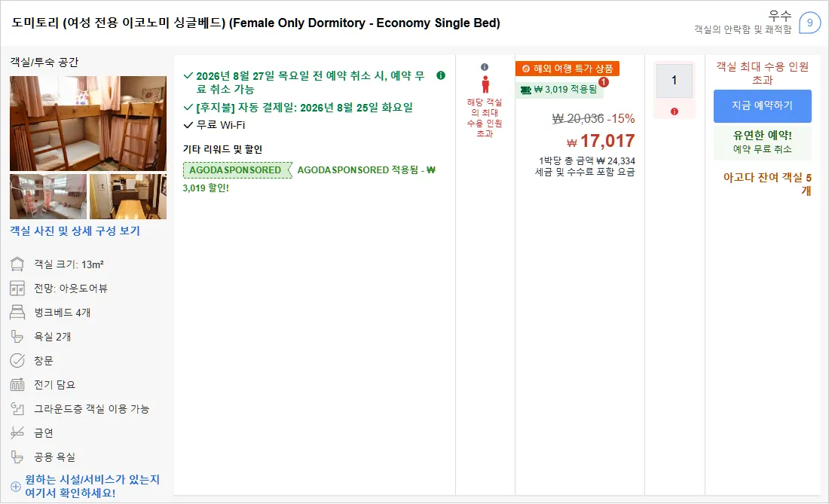Open the main bunk bed room photo
The width and height of the screenshot is (829, 504).
pyautogui.click(x=88, y=124)
